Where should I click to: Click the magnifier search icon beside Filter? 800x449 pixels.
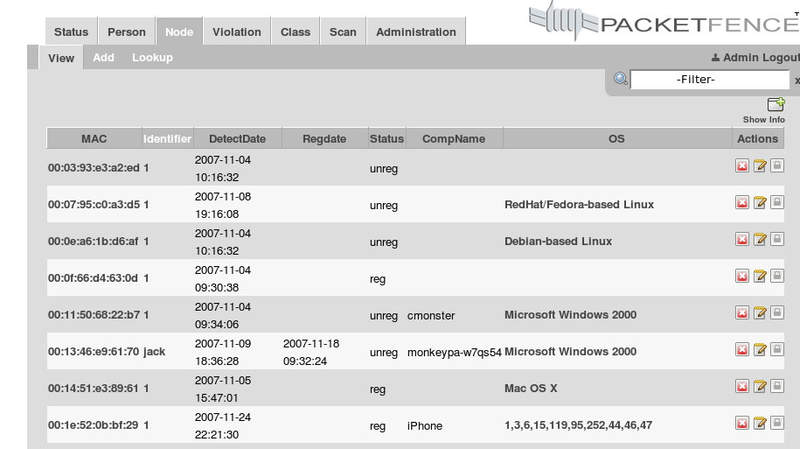[x=621, y=79]
